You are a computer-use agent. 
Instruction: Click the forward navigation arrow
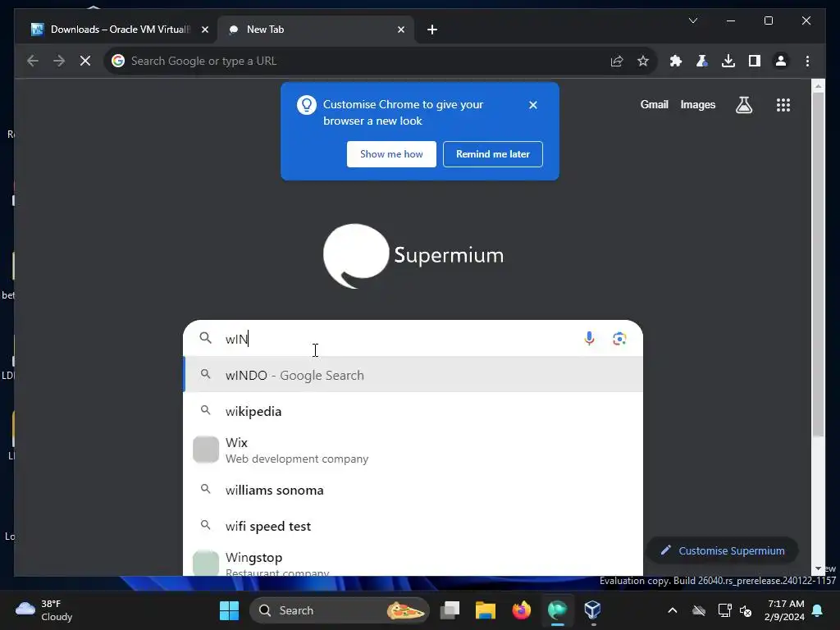59,61
